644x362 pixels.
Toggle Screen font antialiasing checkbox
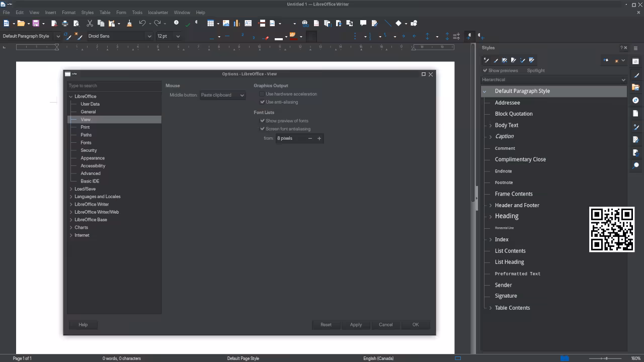262,129
